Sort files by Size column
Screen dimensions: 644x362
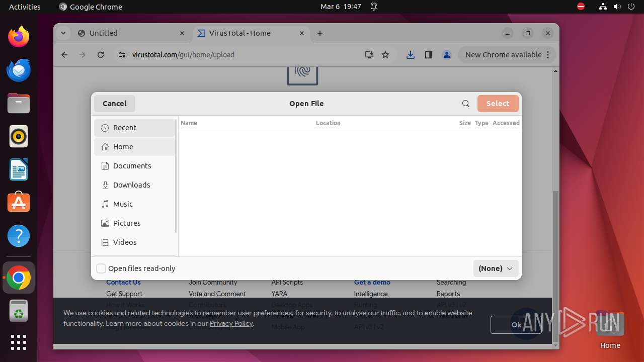pyautogui.click(x=465, y=123)
